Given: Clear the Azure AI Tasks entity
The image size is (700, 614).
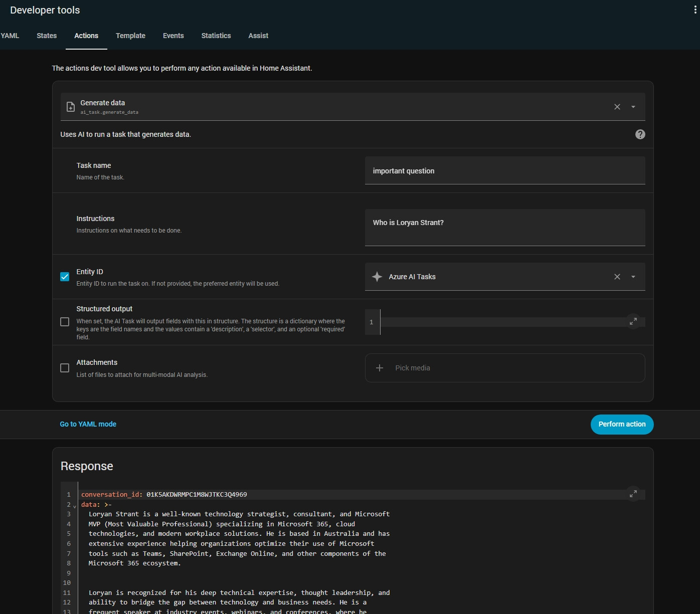Looking at the screenshot, I should (x=617, y=277).
